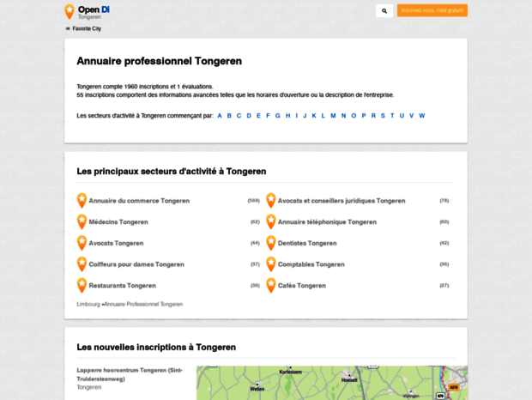Click the map preview of Tongeren

[x=331, y=383]
